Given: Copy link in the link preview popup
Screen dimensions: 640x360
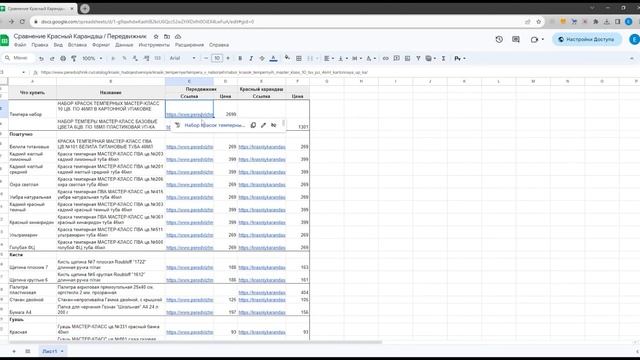Looking at the screenshot, I should (253, 125).
